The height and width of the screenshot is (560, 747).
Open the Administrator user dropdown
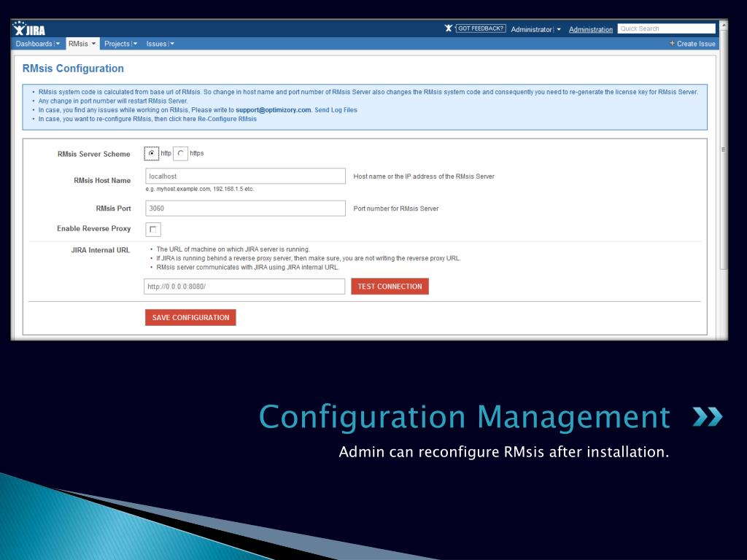[x=535, y=29]
